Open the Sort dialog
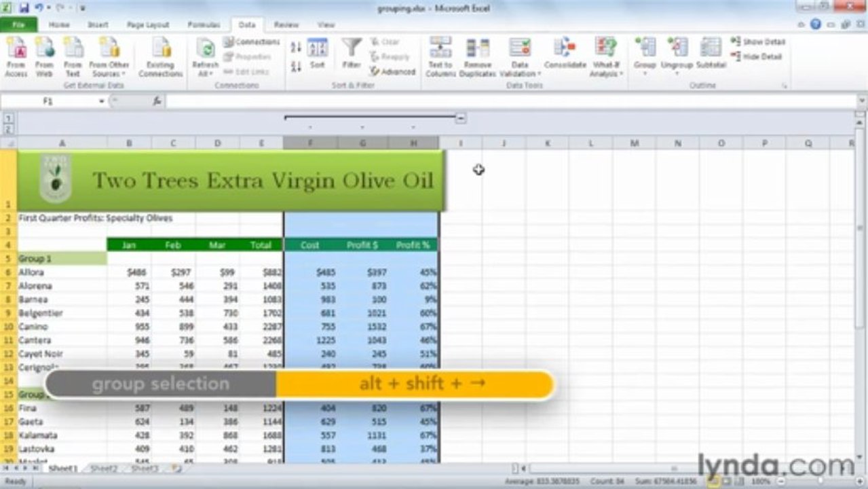This screenshot has height=489, width=868. 318,54
